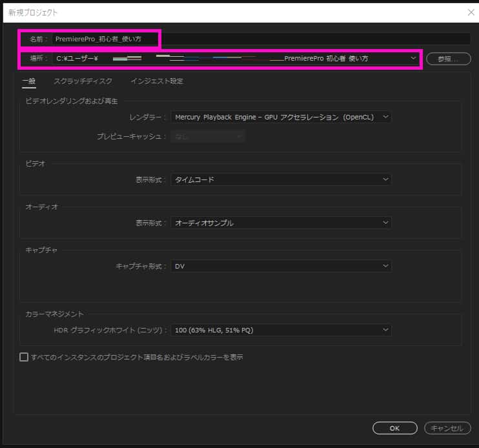Open the audio 表示形式 オーディオサンプル dropdown

(x=281, y=223)
